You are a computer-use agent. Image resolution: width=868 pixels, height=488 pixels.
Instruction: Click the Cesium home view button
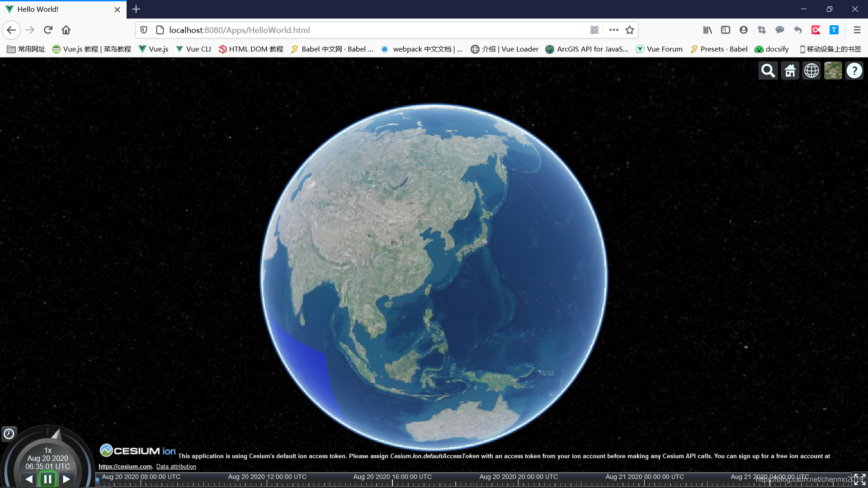(790, 71)
